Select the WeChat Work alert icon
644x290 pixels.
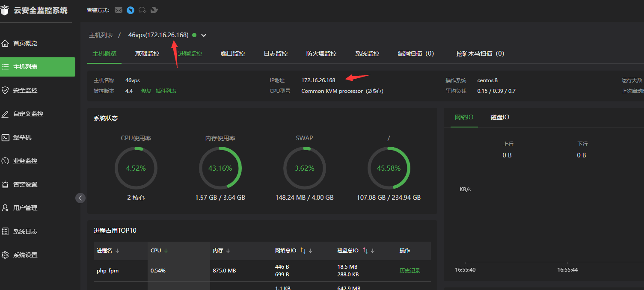pyautogui.click(x=142, y=10)
